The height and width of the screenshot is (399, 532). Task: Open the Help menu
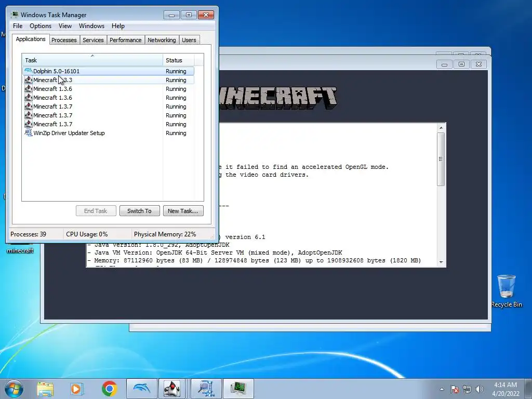(118, 26)
